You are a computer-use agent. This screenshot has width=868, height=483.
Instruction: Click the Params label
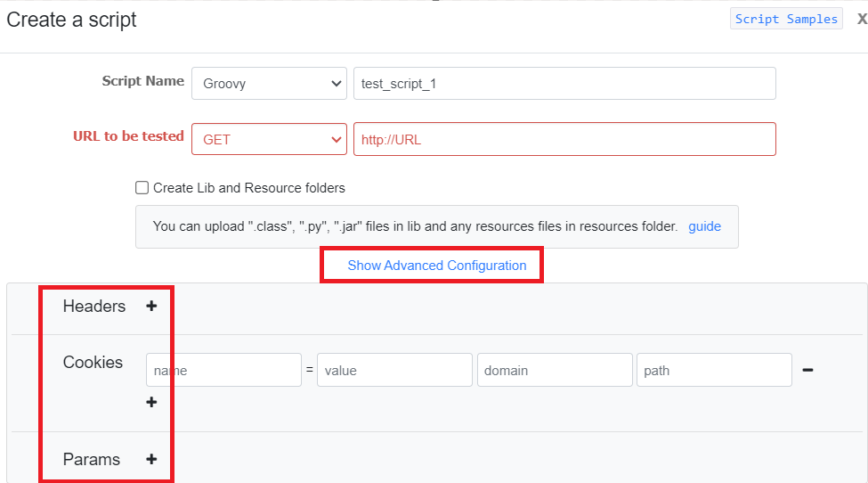coord(92,460)
